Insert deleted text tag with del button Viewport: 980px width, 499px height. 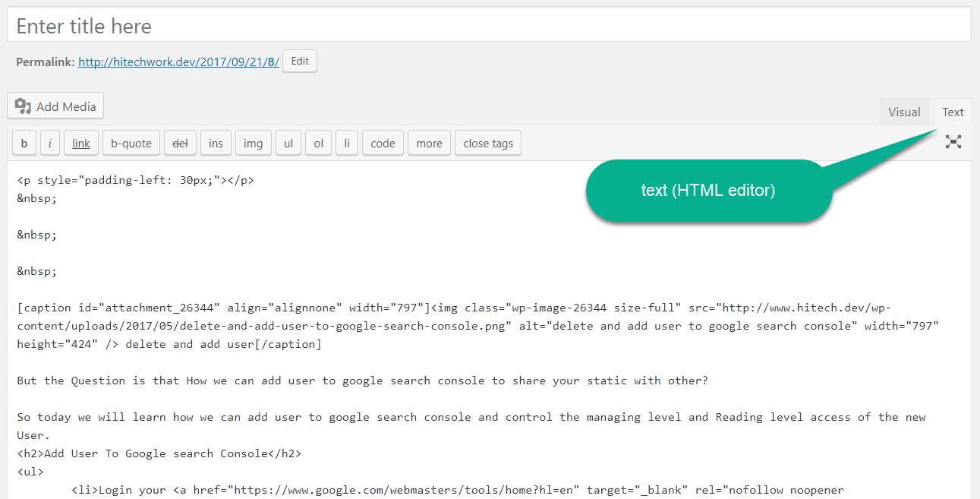click(x=181, y=143)
